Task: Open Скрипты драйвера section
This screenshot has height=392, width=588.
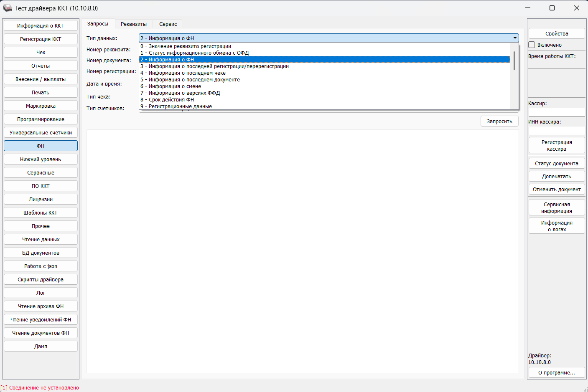Action: (41, 279)
